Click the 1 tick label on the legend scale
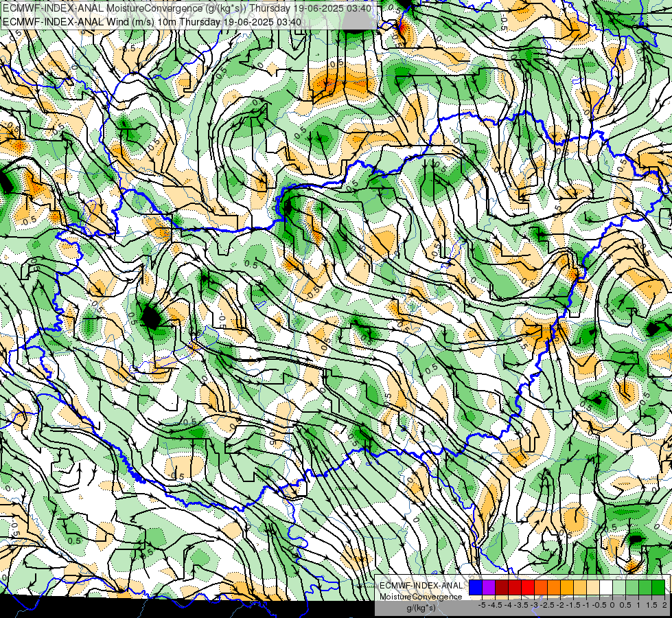The width and height of the screenshot is (672, 618). [638, 605]
